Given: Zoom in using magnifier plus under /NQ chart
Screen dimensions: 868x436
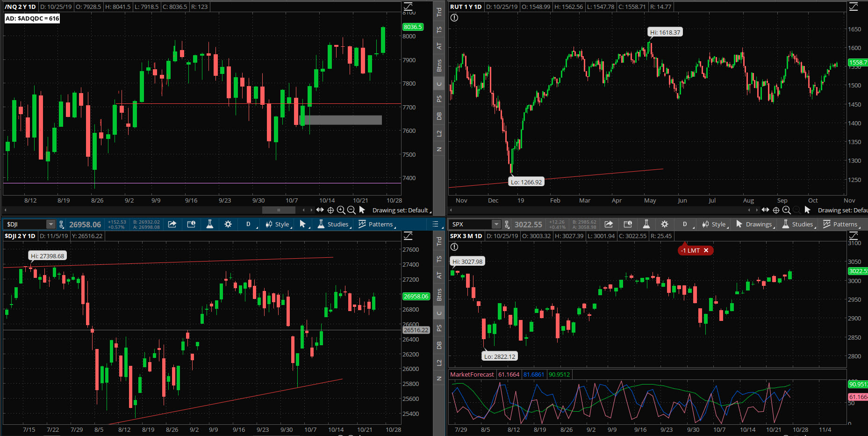Looking at the screenshot, I should click(341, 210).
